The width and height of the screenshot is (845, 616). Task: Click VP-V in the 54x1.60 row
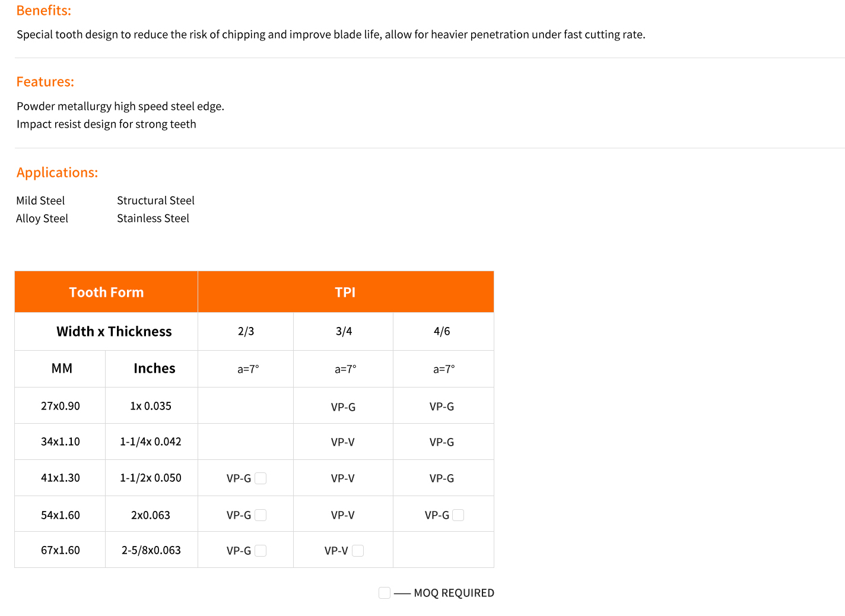coord(343,515)
